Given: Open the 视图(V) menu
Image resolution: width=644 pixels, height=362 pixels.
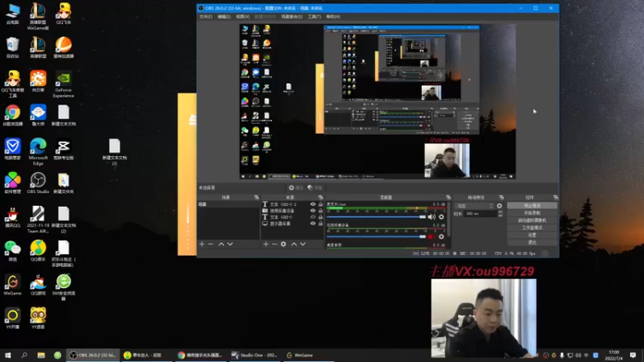Looking at the screenshot, I should click(x=243, y=17).
